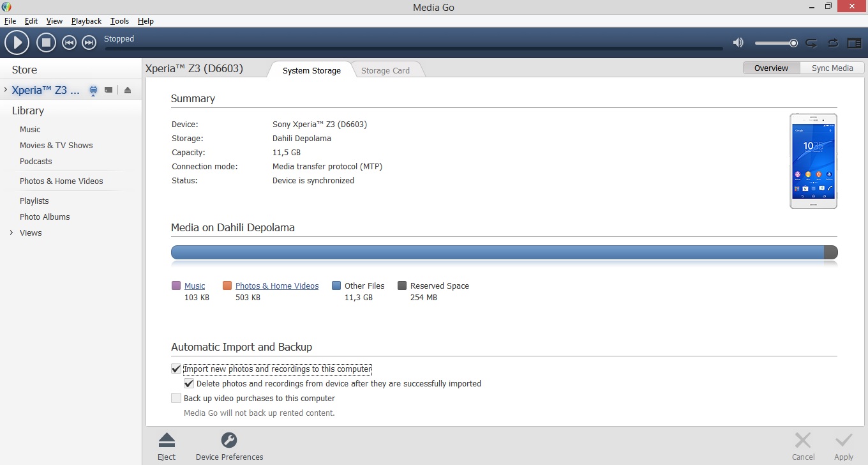Open the Tools menu
The height and width of the screenshot is (465, 868).
click(x=119, y=21)
